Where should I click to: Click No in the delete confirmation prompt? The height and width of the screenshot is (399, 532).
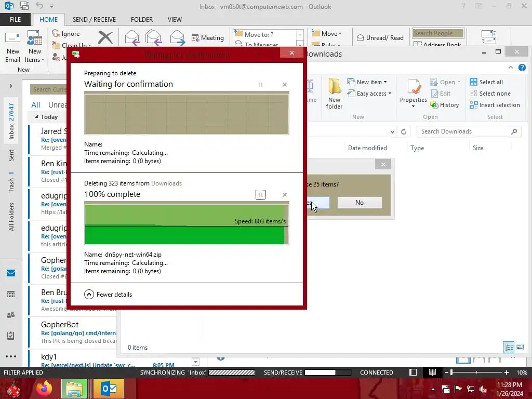coord(360,203)
